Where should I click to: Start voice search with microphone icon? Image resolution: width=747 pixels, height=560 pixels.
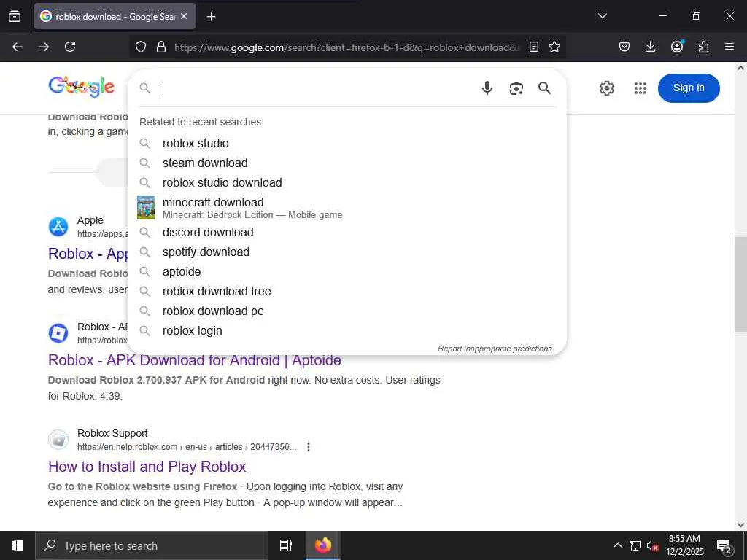pos(487,88)
